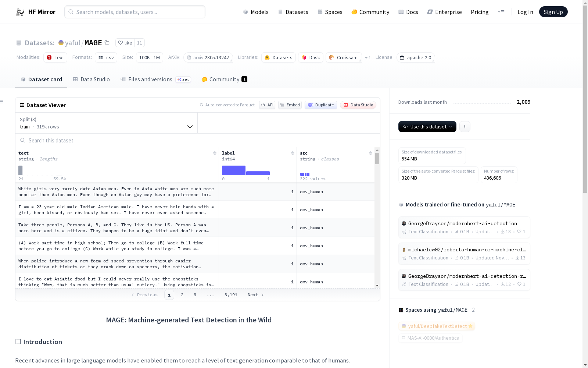Click the like count 11
The width and height of the screenshot is (588, 368).
[x=140, y=43]
